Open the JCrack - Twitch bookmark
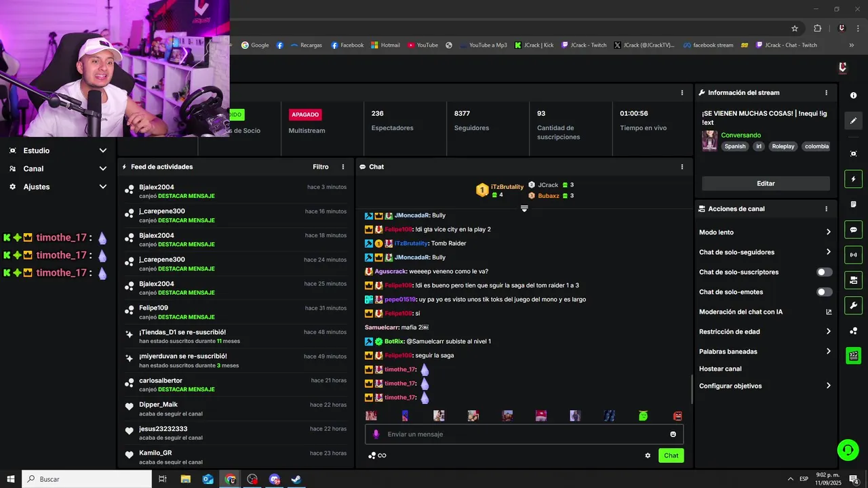This screenshot has width=868, height=488. (584, 45)
